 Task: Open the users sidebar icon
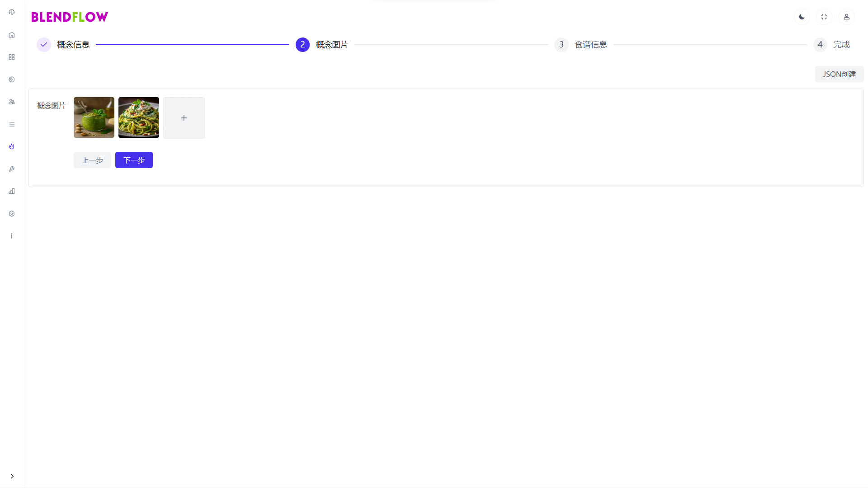pos(12,102)
